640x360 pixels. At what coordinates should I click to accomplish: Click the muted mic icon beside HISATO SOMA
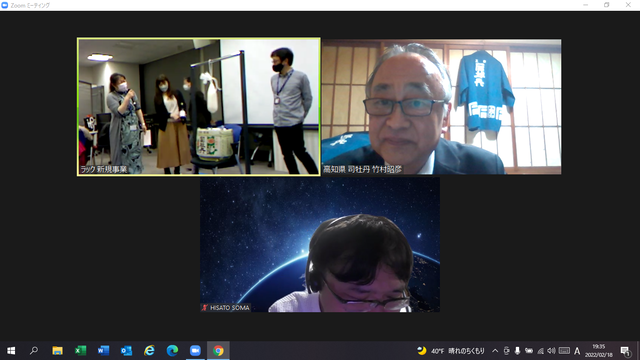pyautogui.click(x=204, y=308)
